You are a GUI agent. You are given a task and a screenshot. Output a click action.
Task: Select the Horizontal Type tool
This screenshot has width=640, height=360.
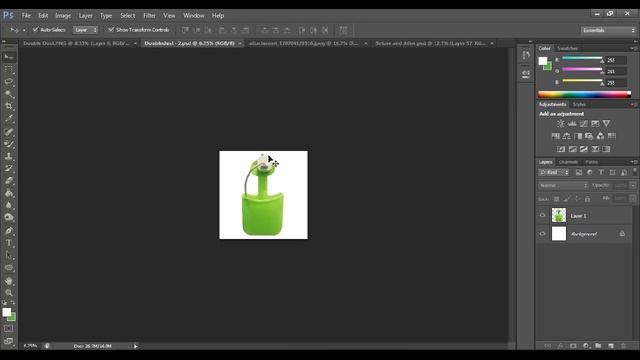(x=9, y=243)
